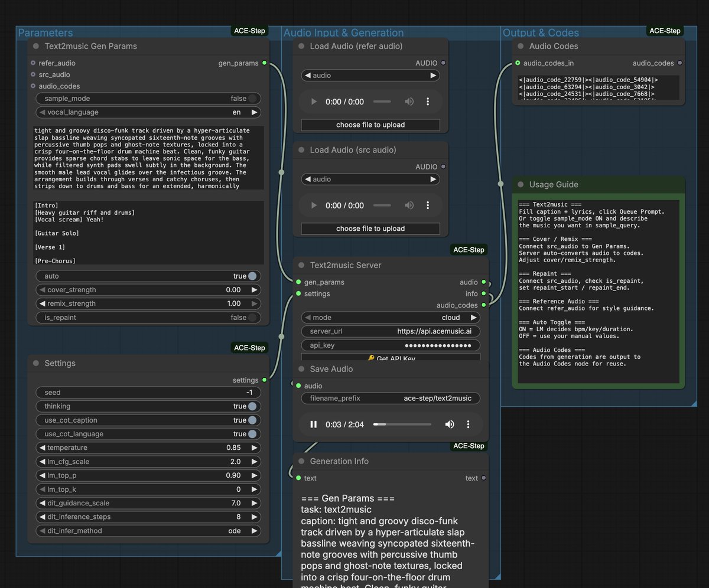This screenshot has height=588, width=709.
Task: Open Save Audio player more options menu
Action: [468, 424]
